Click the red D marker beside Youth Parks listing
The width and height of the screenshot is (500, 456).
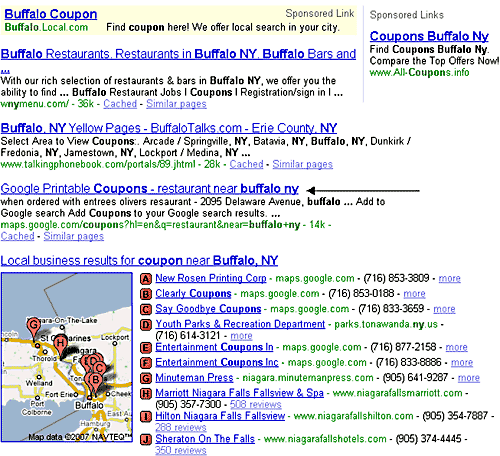(x=146, y=324)
